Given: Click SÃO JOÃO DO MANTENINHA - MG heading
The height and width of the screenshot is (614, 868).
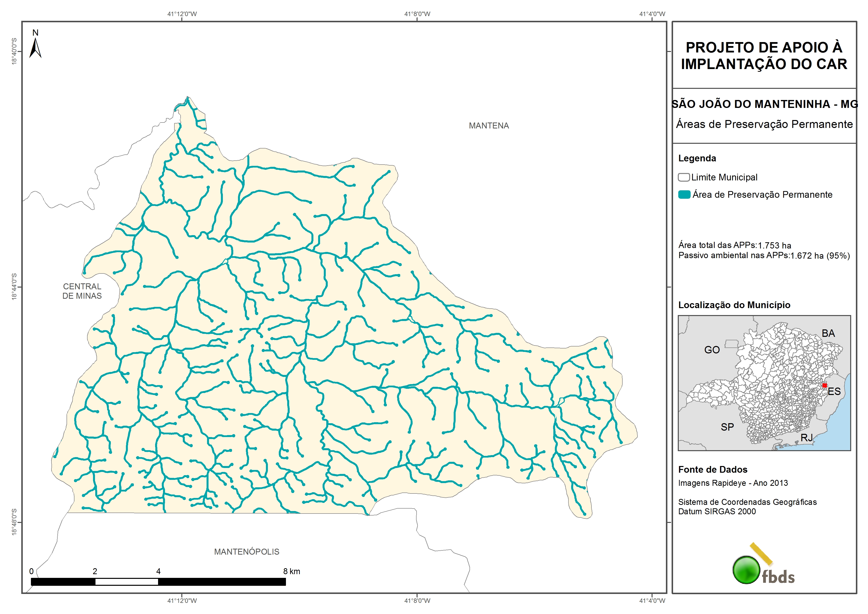Looking at the screenshot, I should pos(764,104).
